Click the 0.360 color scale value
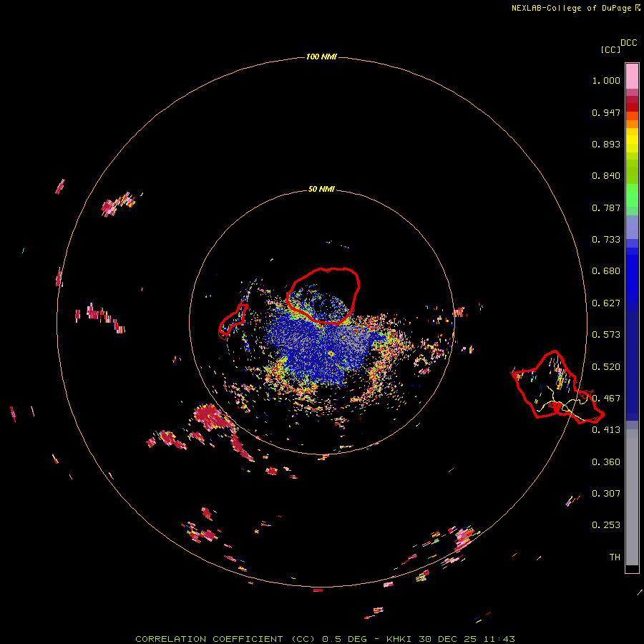 click(606, 462)
